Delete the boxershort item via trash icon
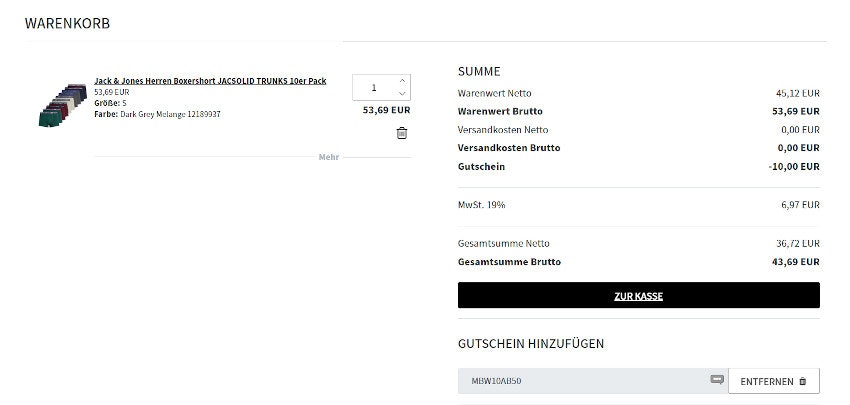850x405 pixels. tap(402, 133)
